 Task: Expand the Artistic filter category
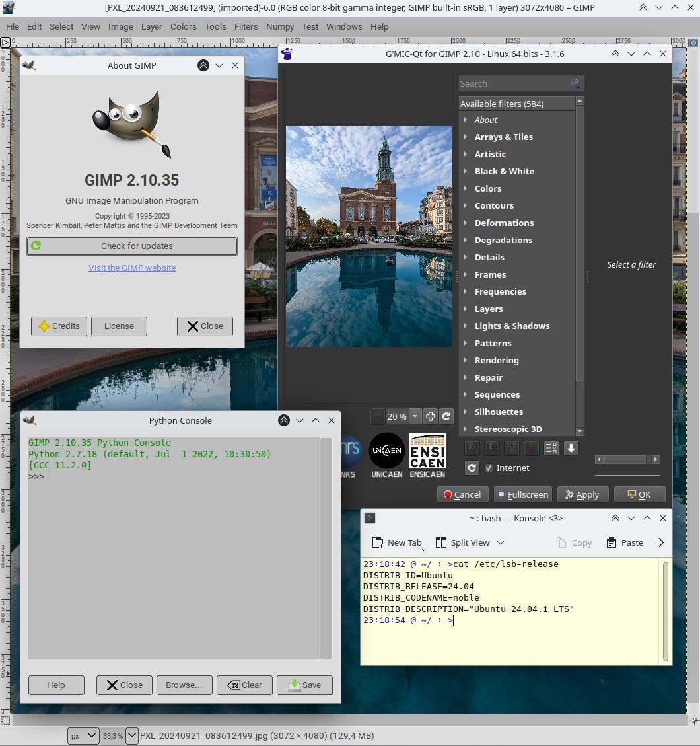[x=466, y=154]
